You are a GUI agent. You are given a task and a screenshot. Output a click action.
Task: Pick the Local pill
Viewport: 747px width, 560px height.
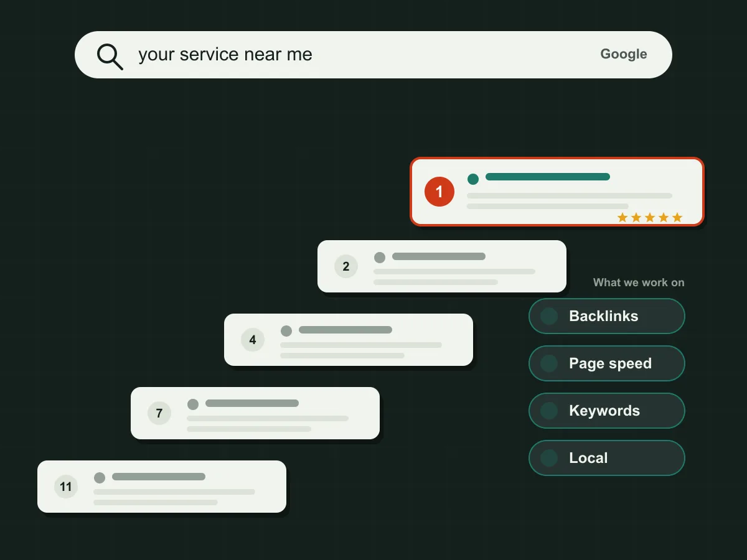[x=607, y=458]
